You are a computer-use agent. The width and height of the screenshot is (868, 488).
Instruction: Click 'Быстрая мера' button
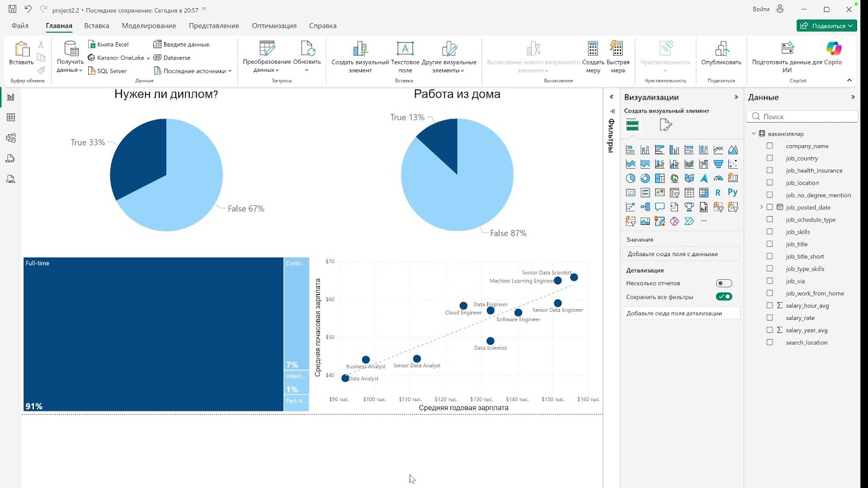click(617, 57)
